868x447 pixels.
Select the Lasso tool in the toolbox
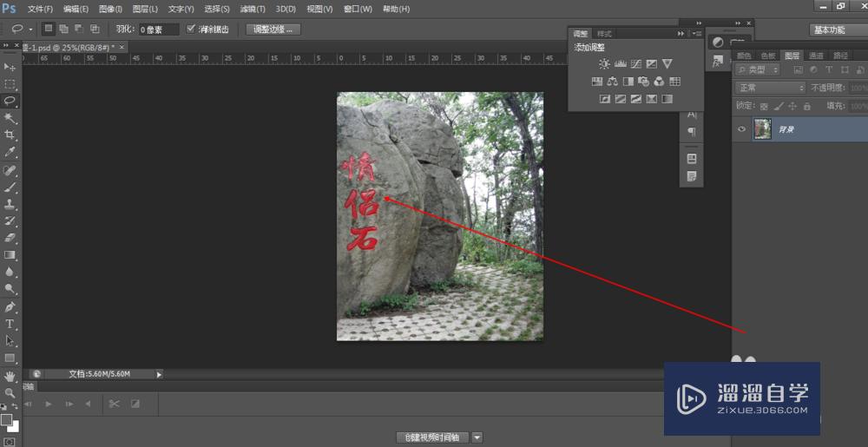point(10,101)
